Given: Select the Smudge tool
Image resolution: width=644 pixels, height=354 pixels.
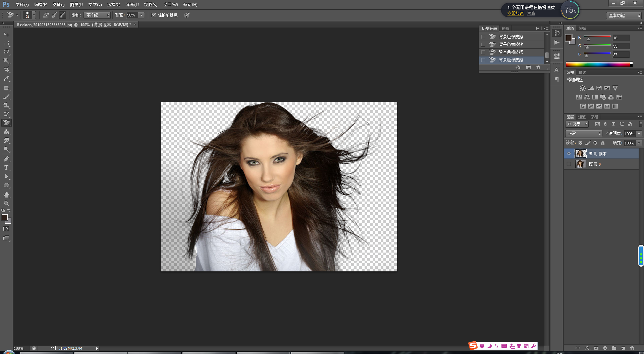Looking at the screenshot, I should 6,140.
